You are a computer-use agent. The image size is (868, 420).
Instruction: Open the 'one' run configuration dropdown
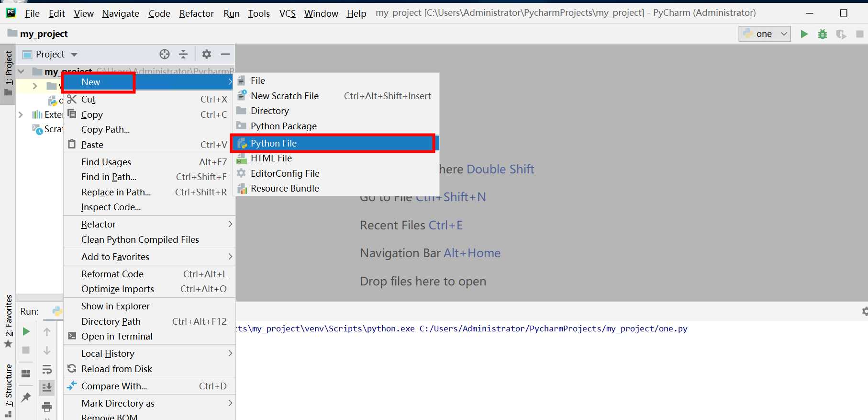point(765,34)
